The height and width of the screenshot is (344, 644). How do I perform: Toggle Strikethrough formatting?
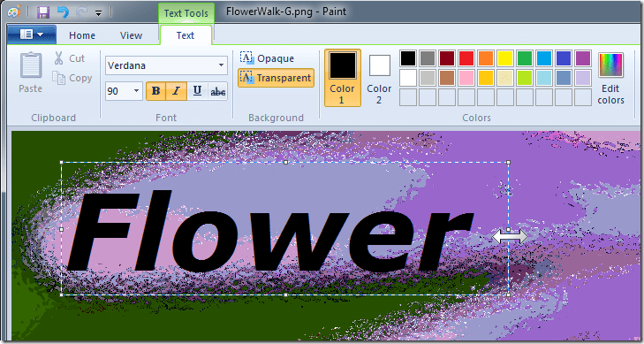click(217, 91)
